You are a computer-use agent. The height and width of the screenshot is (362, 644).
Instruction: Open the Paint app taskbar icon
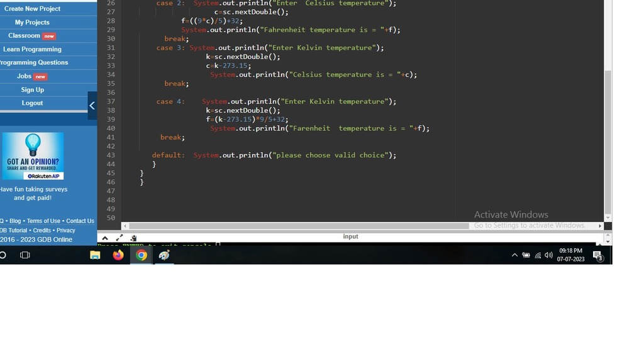point(164,255)
